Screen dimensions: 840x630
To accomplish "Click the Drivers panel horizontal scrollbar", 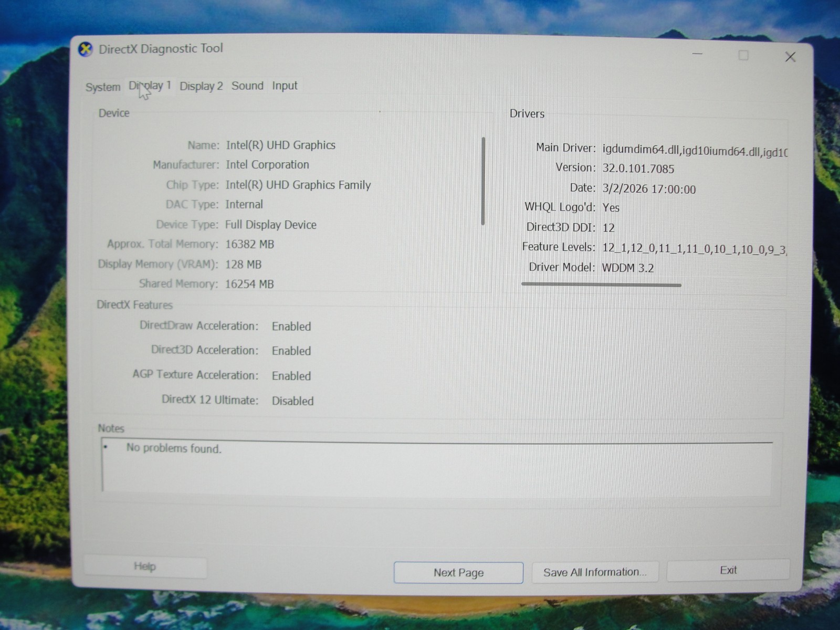I will 602,285.
